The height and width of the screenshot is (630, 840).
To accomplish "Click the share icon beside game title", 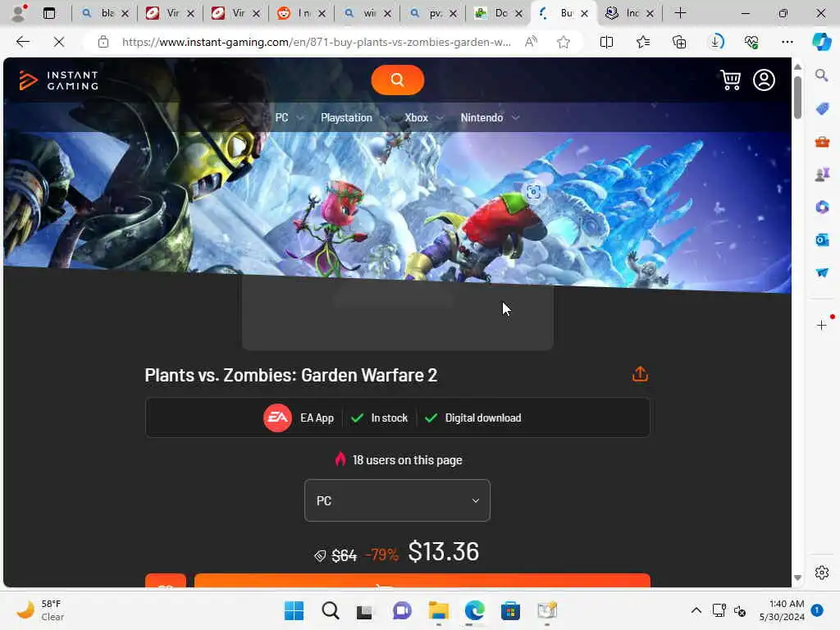I will [x=640, y=374].
